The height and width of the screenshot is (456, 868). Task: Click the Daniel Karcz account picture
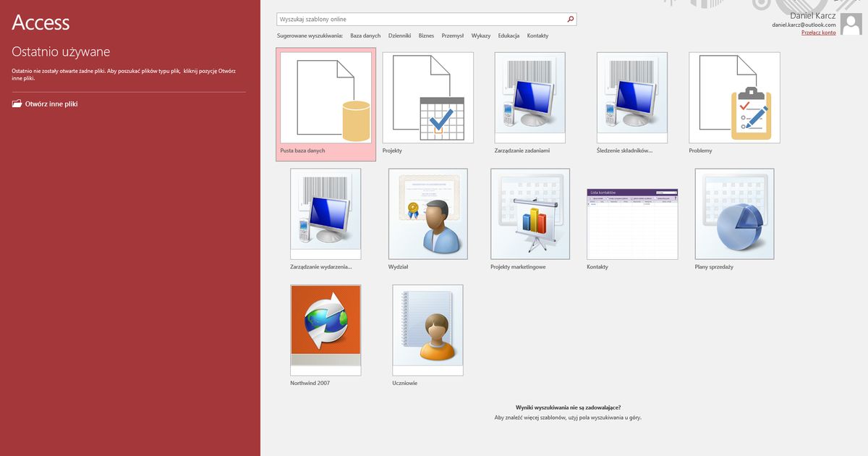pyautogui.click(x=851, y=24)
